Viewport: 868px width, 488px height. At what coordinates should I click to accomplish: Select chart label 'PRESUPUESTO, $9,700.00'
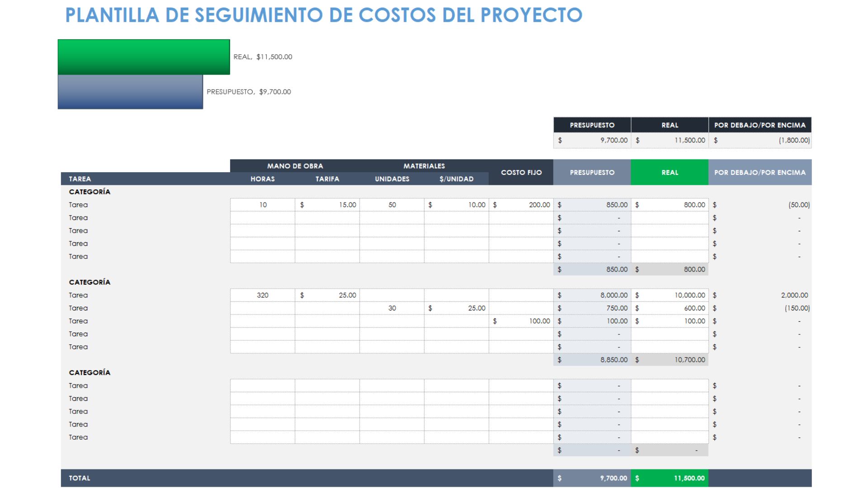(249, 92)
